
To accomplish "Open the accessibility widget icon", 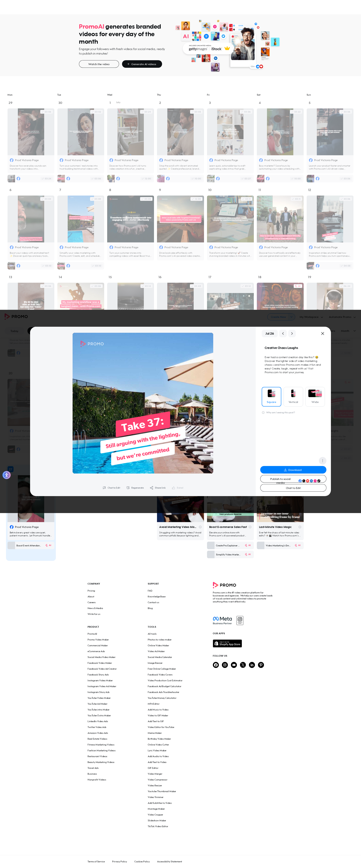I will click(6, 475).
